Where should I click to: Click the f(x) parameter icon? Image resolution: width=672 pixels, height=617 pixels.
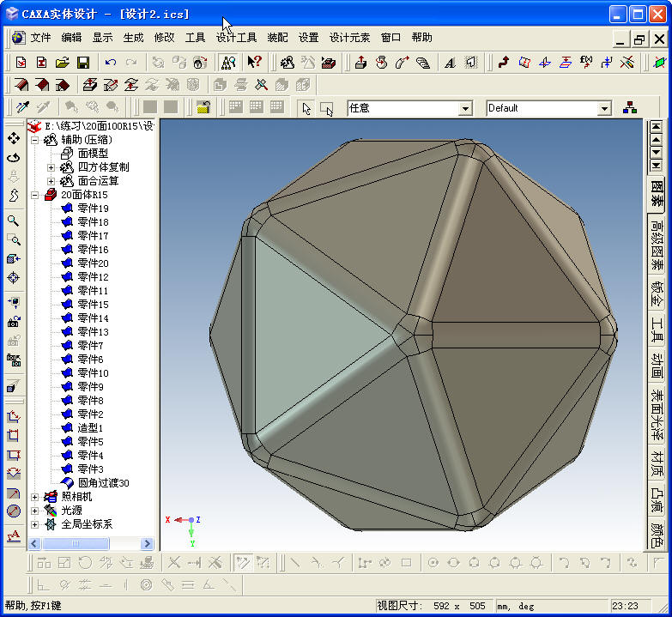[586, 63]
